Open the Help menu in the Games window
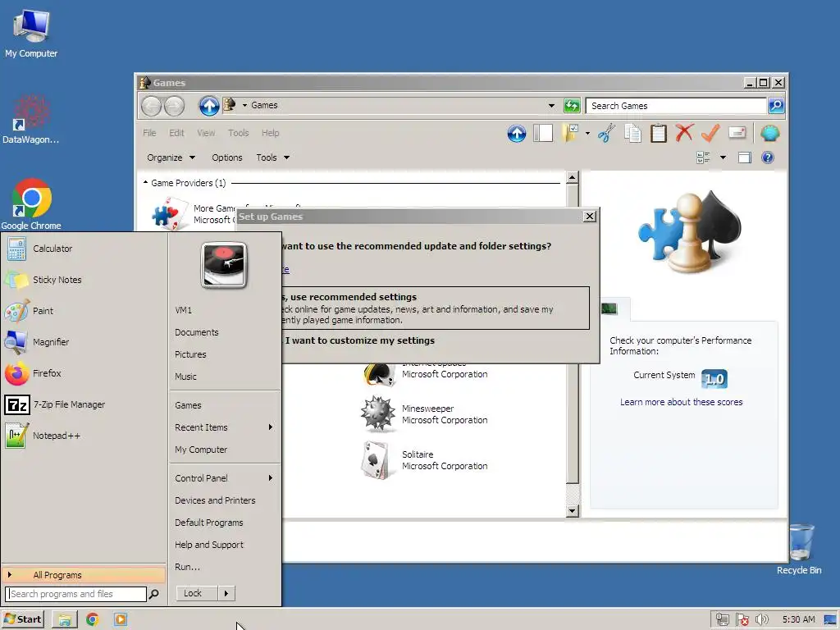This screenshot has width=840, height=630. tap(270, 133)
